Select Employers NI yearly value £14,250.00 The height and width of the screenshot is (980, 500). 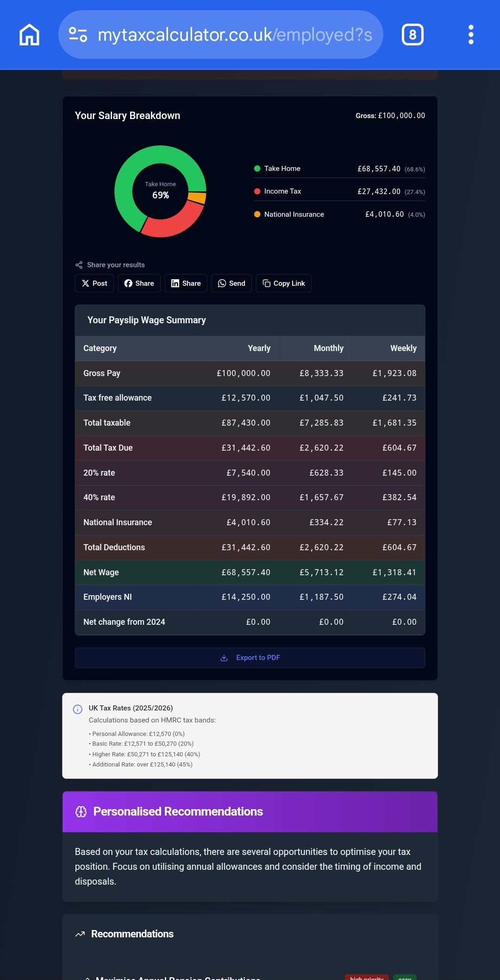tap(246, 597)
